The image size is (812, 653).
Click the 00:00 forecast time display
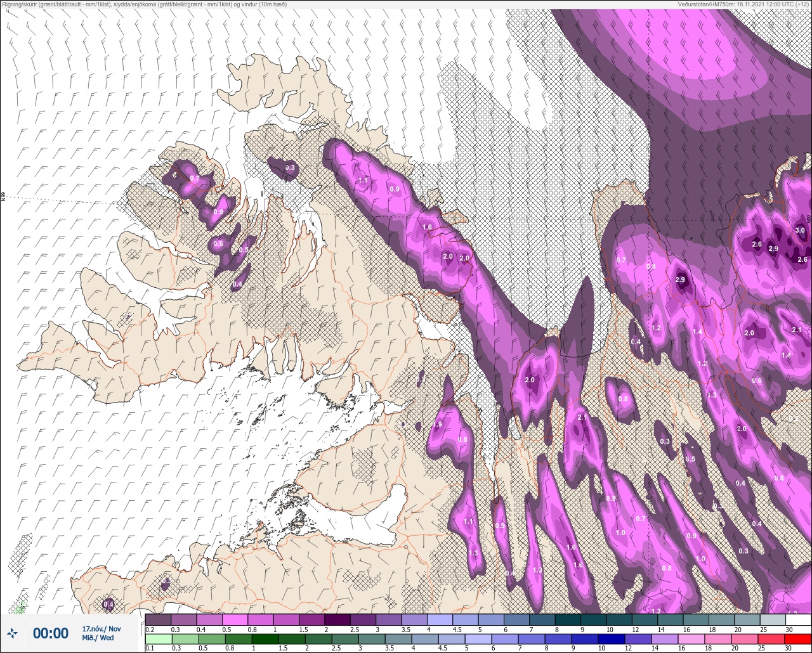pos(51,633)
